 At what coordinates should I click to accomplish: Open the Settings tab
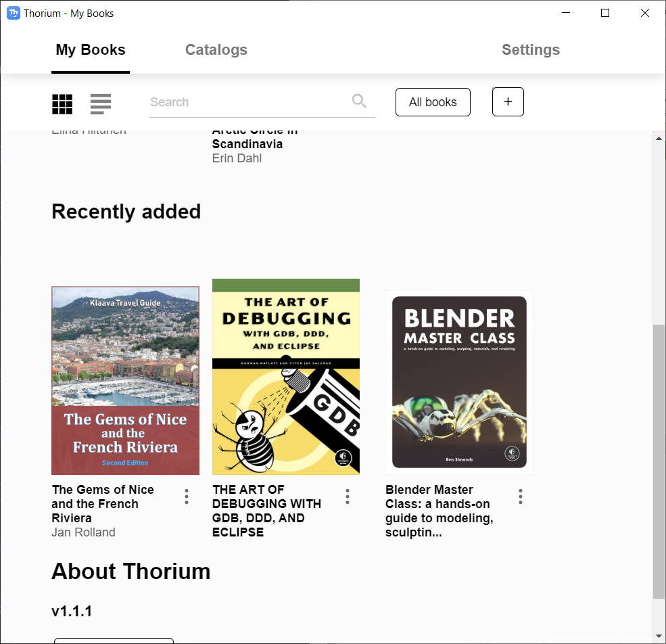530,50
